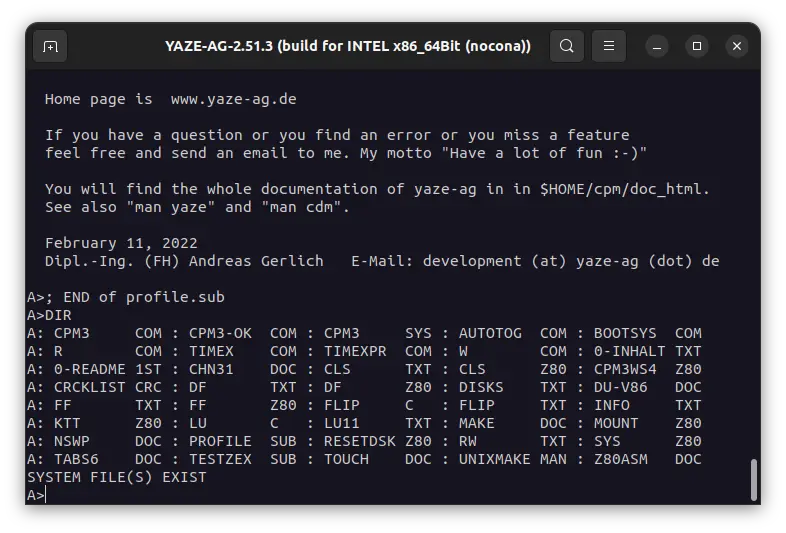Click the file name LU11

click(341, 423)
